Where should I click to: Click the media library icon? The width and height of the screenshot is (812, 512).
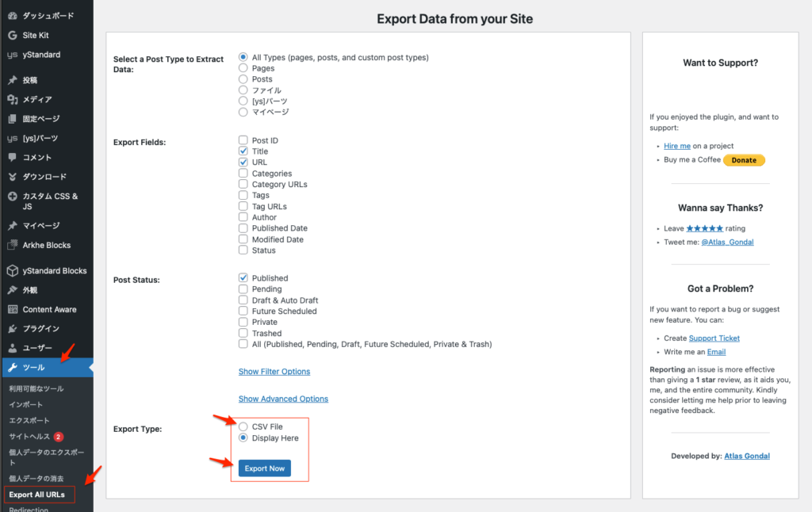coord(12,99)
